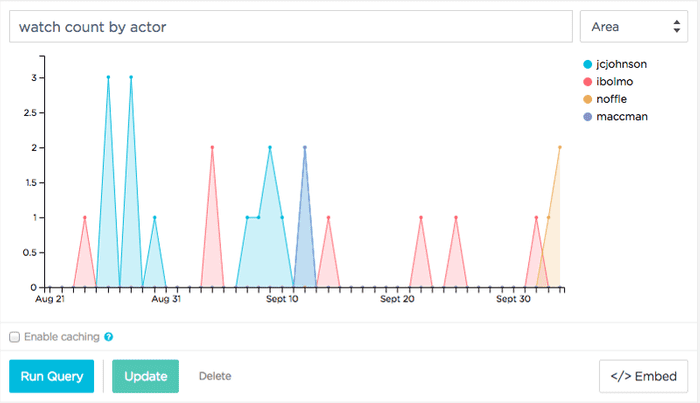Click the ibolmo legend color dot
Image resolution: width=700 pixels, height=403 pixels.
click(588, 82)
